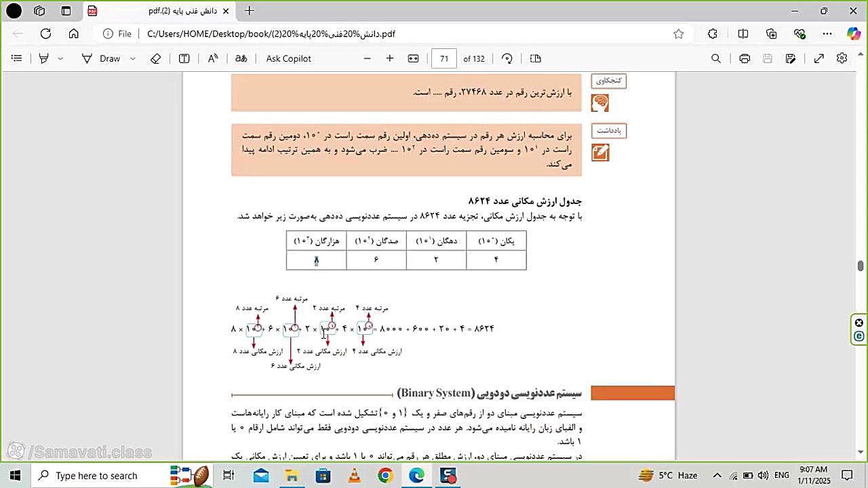Open Browser essentials
The height and width of the screenshot is (488, 868).
800,34
